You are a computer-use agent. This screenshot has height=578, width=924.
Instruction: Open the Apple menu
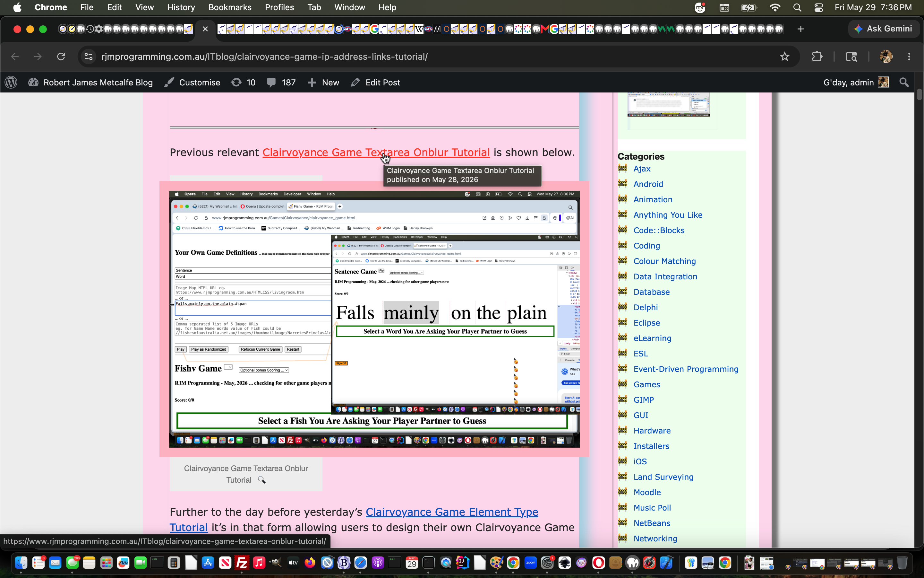(17, 7)
